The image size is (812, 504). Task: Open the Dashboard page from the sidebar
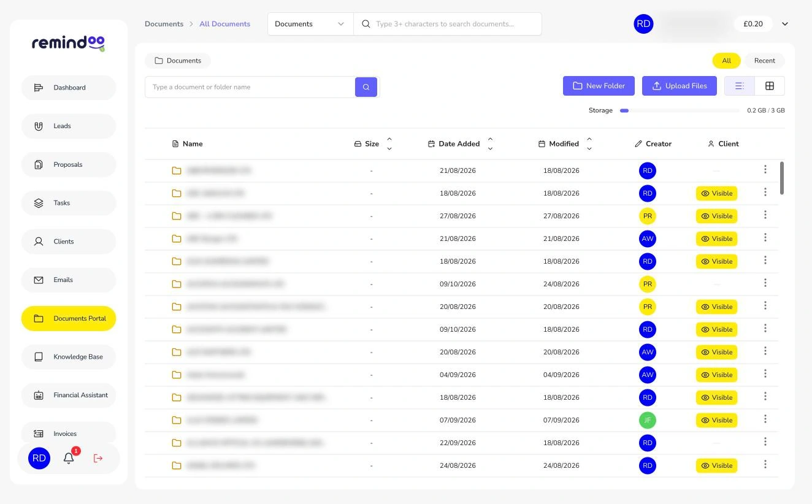(69, 88)
